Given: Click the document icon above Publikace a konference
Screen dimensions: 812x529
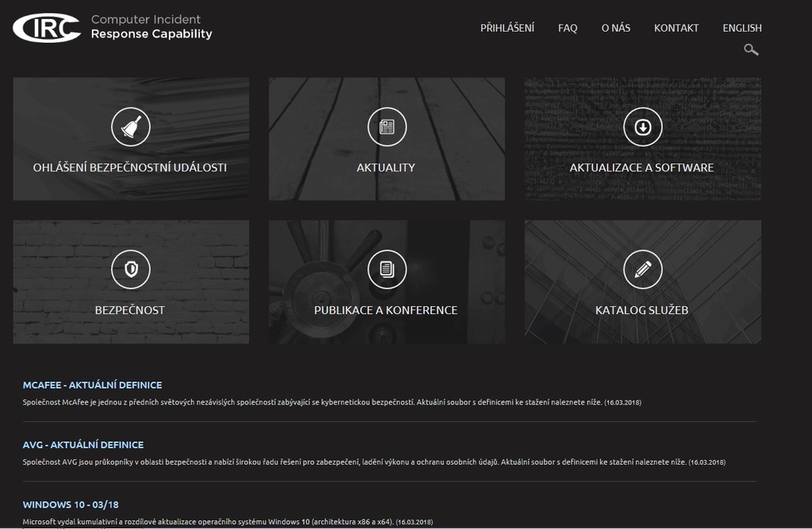Looking at the screenshot, I should click(x=387, y=270).
